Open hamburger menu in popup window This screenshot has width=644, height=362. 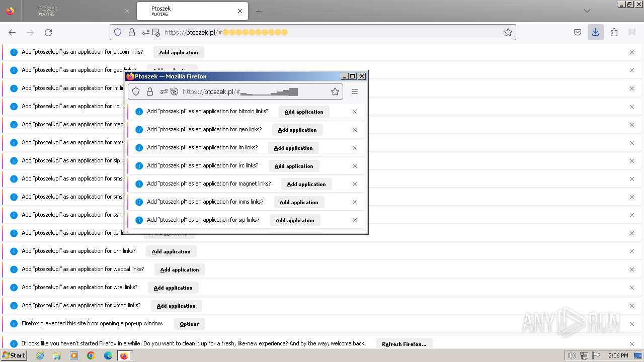pos(355,92)
